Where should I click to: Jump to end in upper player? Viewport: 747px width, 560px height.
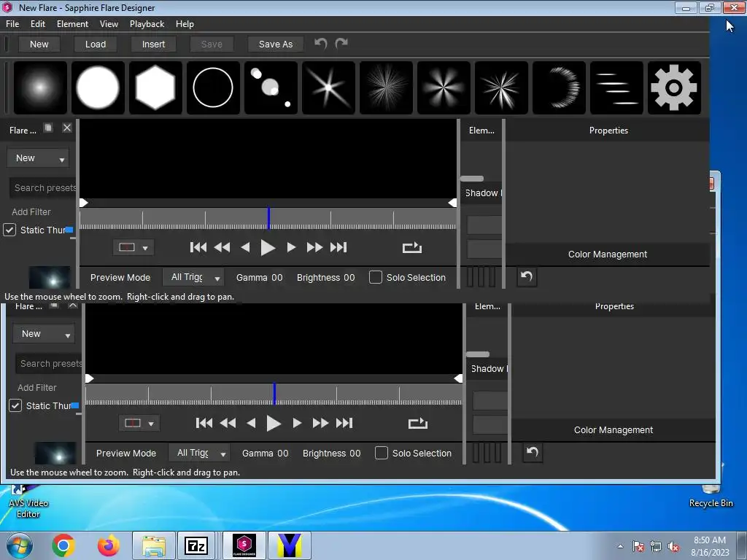pos(338,247)
